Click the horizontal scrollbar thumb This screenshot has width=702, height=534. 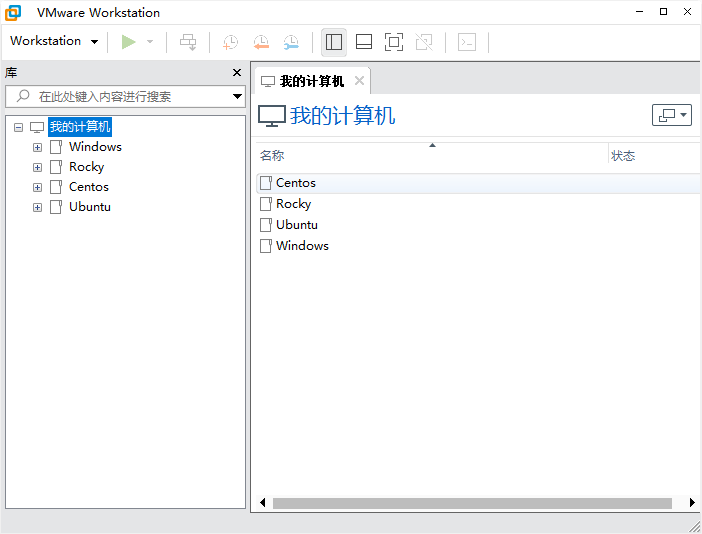[472, 503]
